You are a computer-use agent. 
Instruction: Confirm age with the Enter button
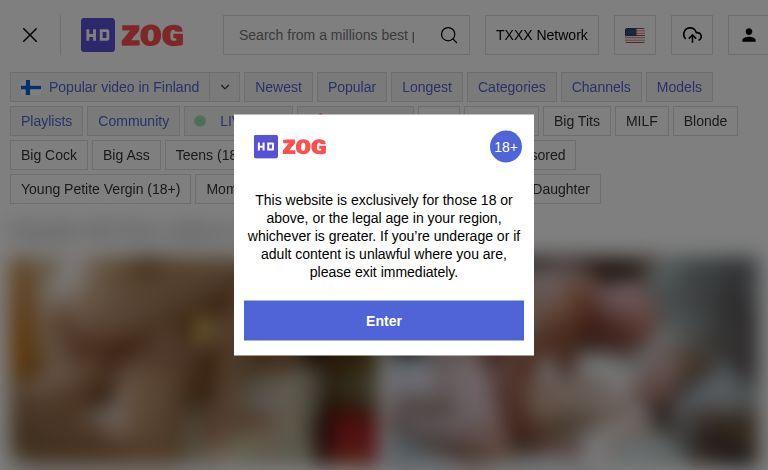coord(384,321)
